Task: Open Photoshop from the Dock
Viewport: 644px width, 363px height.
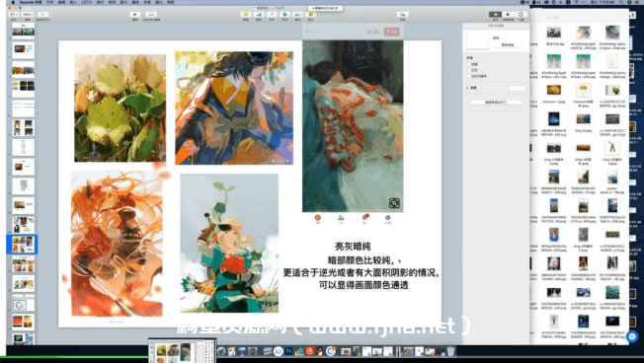Action: (x=288, y=351)
